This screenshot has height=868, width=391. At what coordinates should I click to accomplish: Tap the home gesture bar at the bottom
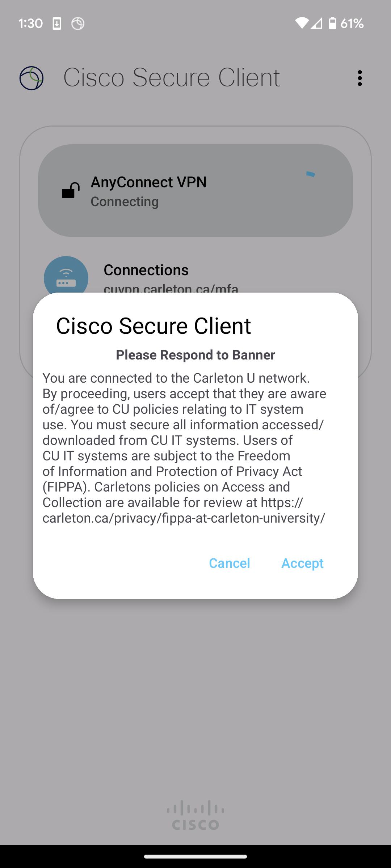[195, 856]
